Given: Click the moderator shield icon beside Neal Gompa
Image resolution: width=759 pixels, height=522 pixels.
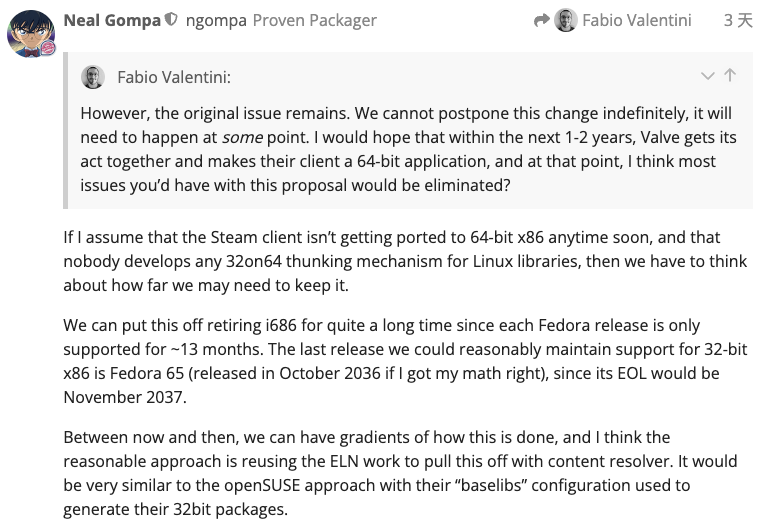Looking at the screenshot, I should (x=171, y=20).
